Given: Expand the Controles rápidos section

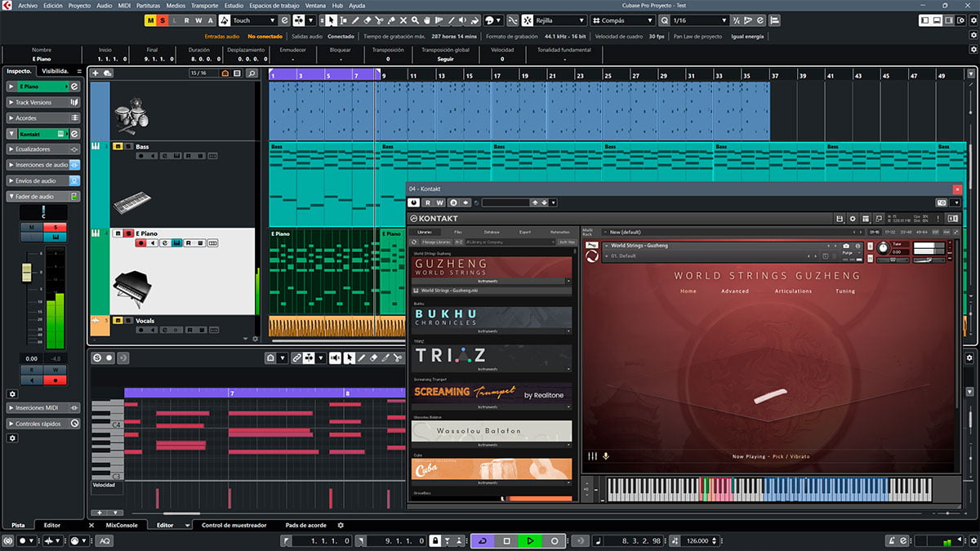Looking at the screenshot, I should (x=43, y=424).
